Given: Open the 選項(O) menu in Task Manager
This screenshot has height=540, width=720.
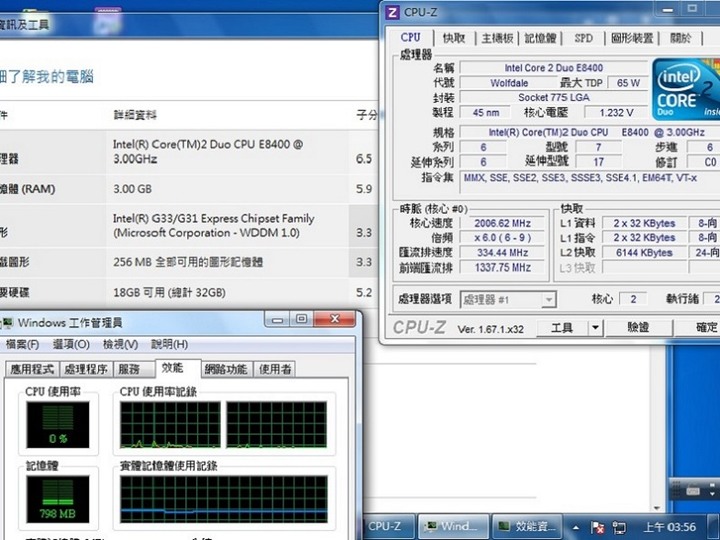Looking at the screenshot, I should point(71,344).
